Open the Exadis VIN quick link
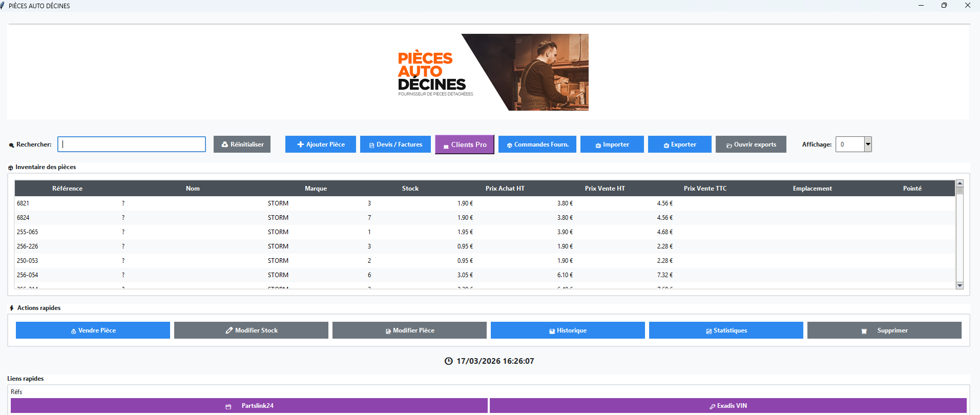The image size is (980, 415). [728, 406]
